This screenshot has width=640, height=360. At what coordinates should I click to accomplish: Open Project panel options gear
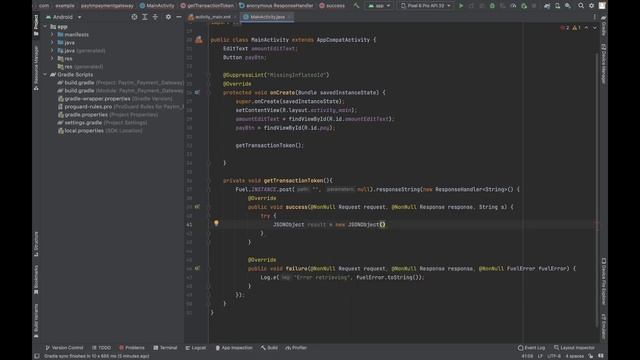pyautogui.click(x=168, y=17)
